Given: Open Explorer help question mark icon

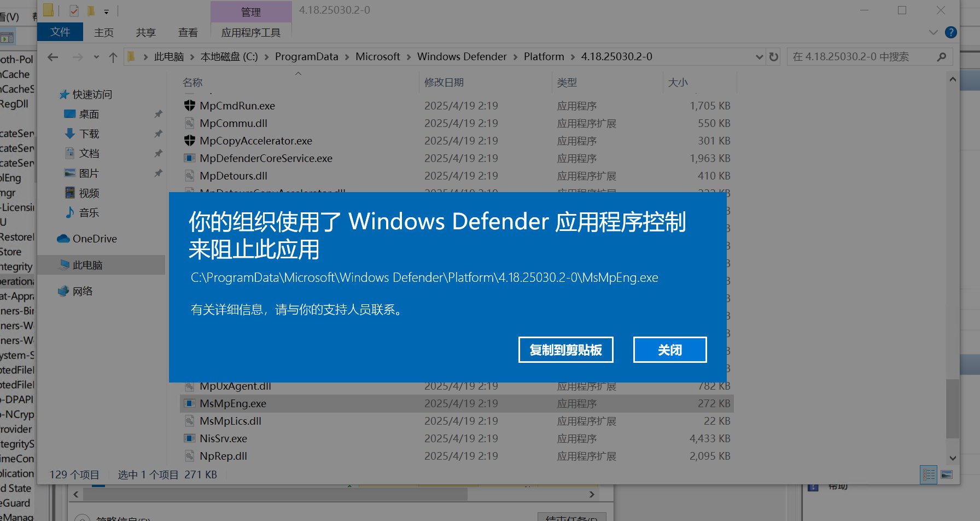Looking at the screenshot, I should click(x=951, y=32).
